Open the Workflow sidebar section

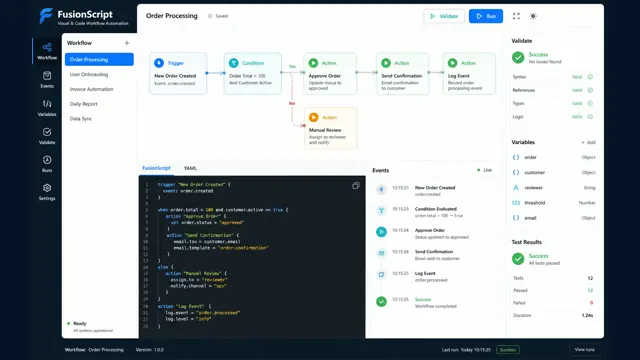[47, 51]
